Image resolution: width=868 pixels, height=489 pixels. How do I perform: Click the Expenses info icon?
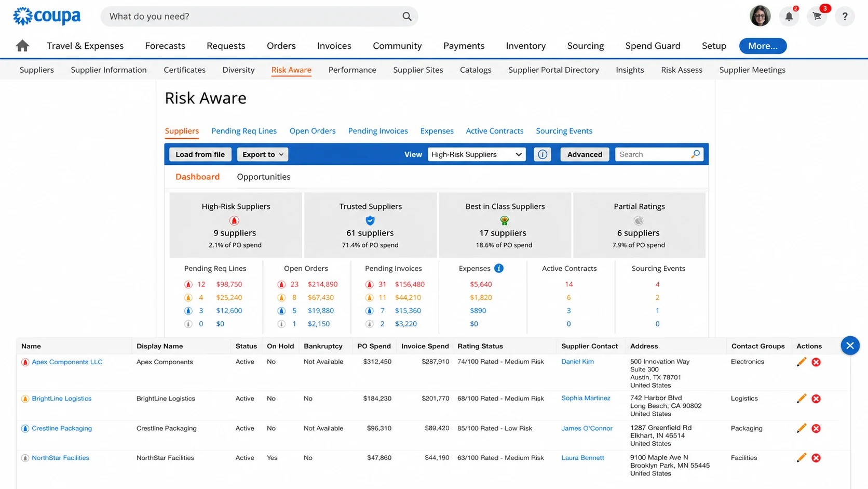click(x=499, y=268)
